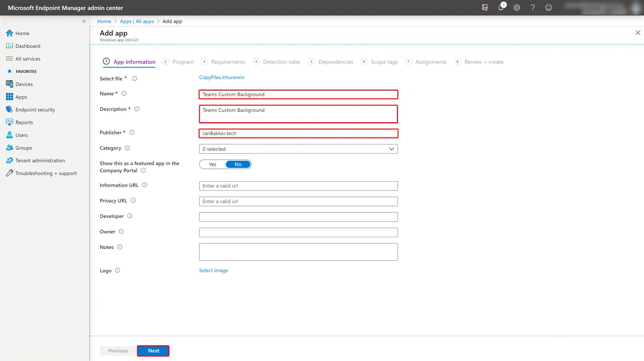The width and height of the screenshot is (644, 361).
Task: Click info icon next to Owner label
Action: tap(121, 232)
